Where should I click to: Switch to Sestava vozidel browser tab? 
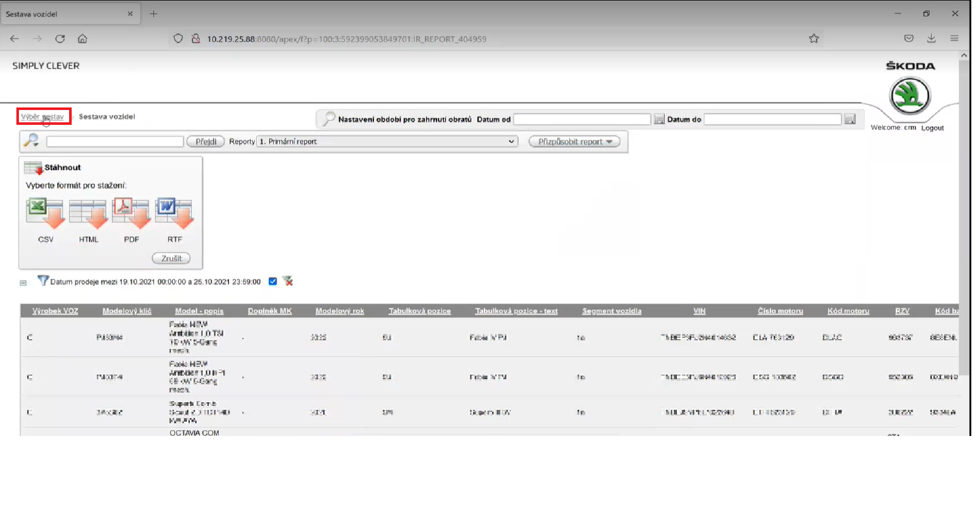click(67, 14)
